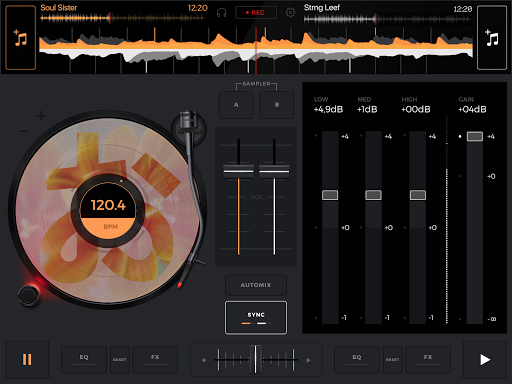The image size is (512, 384).
Task: Click the LOW EQ slider handle
Action: [x=330, y=195]
